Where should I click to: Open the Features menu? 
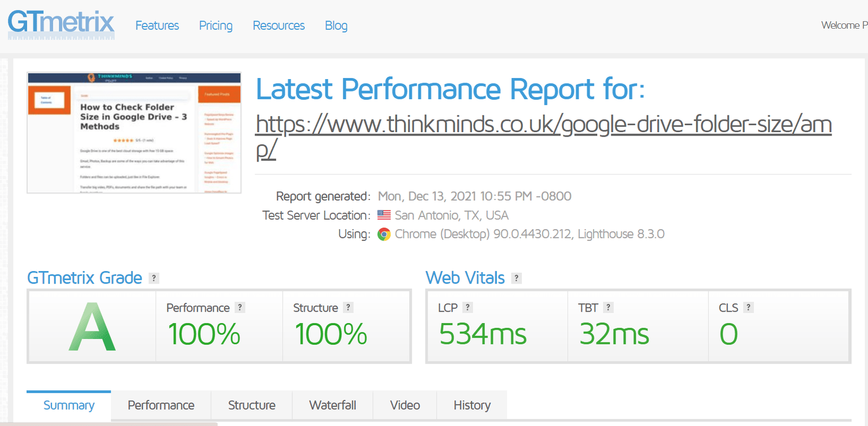157,25
